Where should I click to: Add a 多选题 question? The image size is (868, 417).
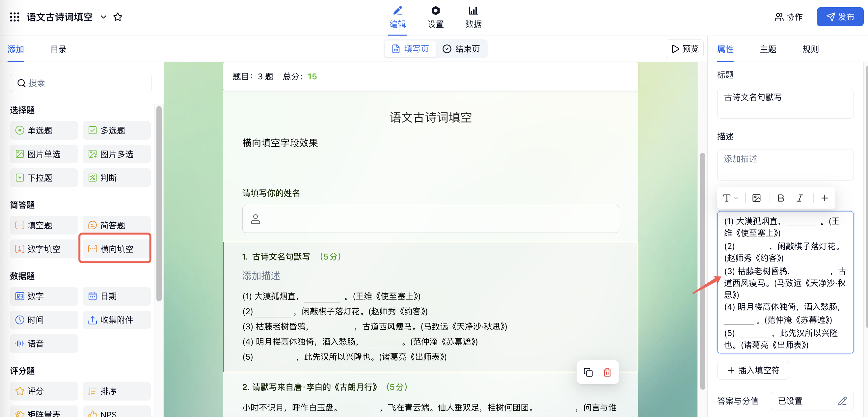[x=117, y=130]
